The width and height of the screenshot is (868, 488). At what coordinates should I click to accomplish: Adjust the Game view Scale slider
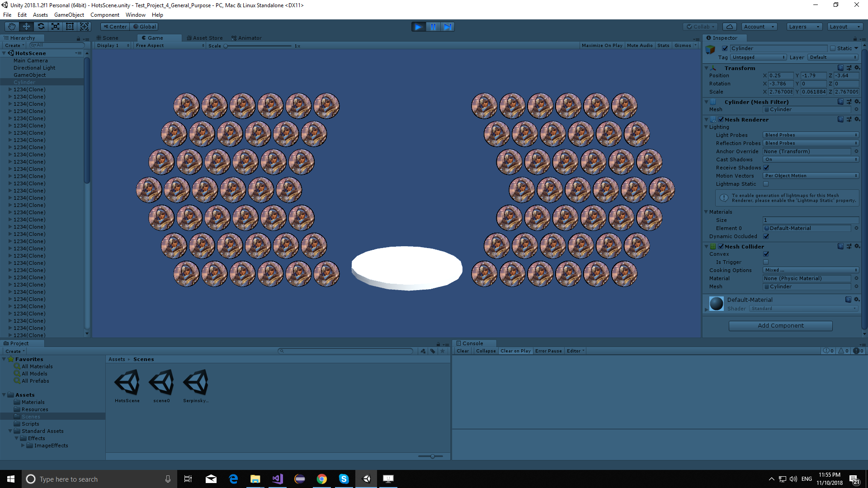(x=226, y=46)
